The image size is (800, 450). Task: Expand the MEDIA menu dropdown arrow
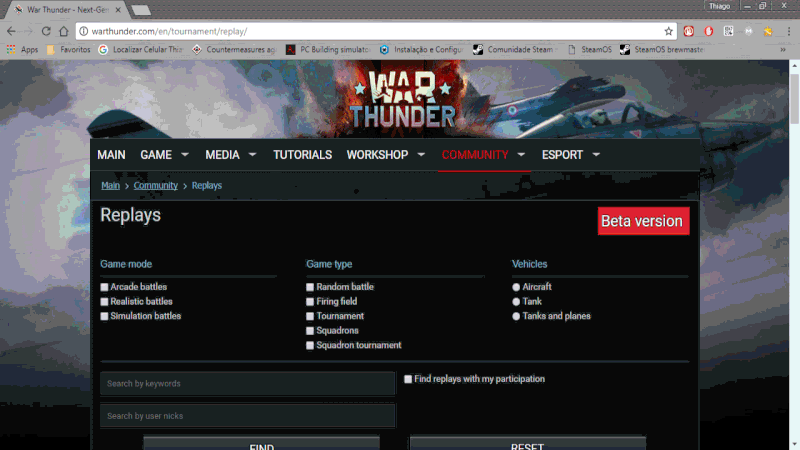(252, 154)
